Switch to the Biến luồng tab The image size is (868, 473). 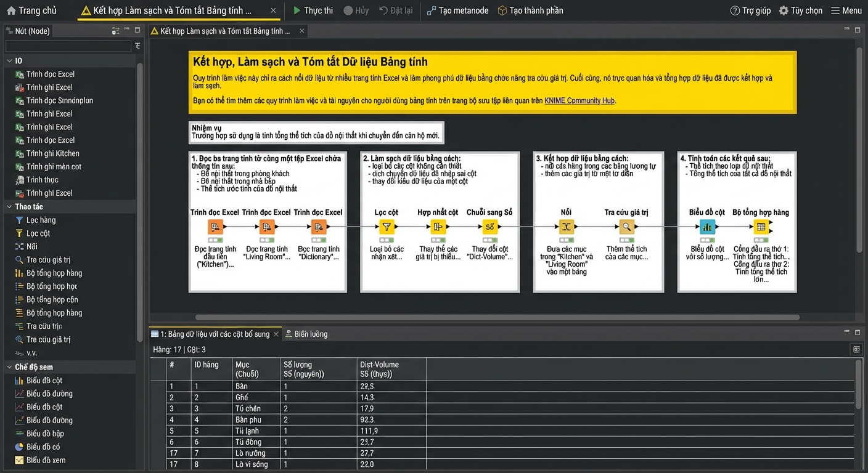pos(306,334)
